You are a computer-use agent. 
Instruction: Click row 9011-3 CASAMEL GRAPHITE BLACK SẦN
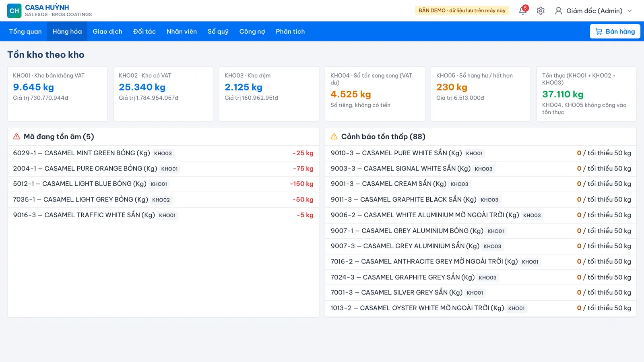pyautogui.click(x=481, y=200)
